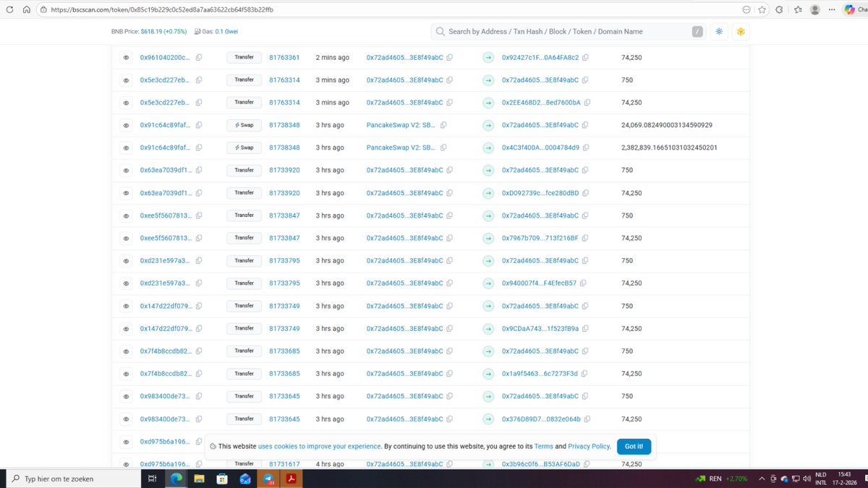
Task: Click the value 2,382,839.16651031032450201
Action: [x=669, y=147]
